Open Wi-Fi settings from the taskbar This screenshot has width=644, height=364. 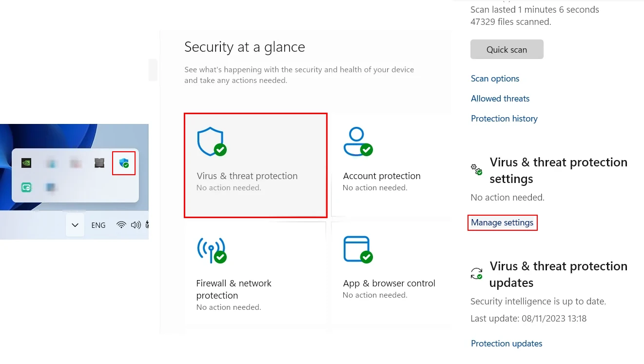[120, 225]
